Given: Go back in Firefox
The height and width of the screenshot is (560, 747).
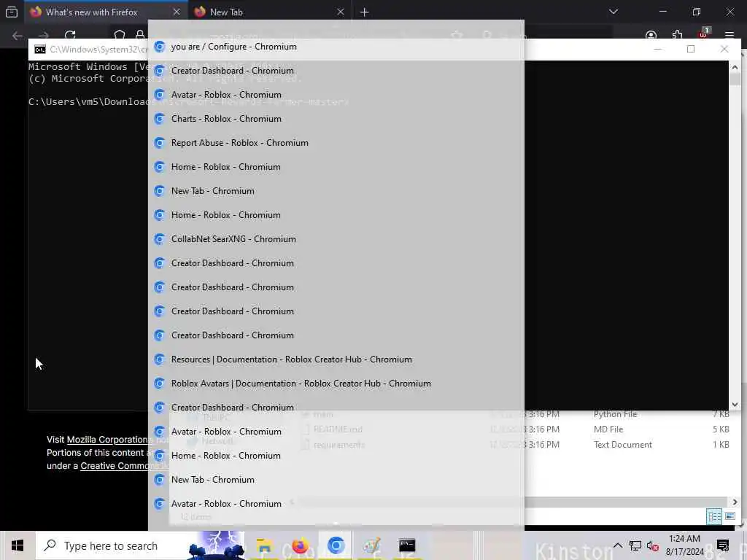Looking at the screenshot, I should click(18, 35).
